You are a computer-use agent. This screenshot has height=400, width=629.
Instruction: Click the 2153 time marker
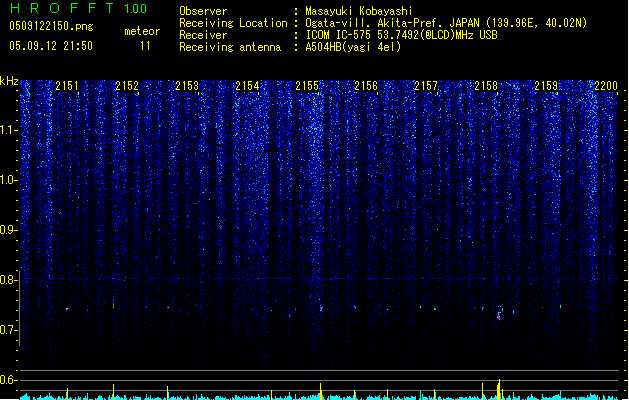click(187, 85)
